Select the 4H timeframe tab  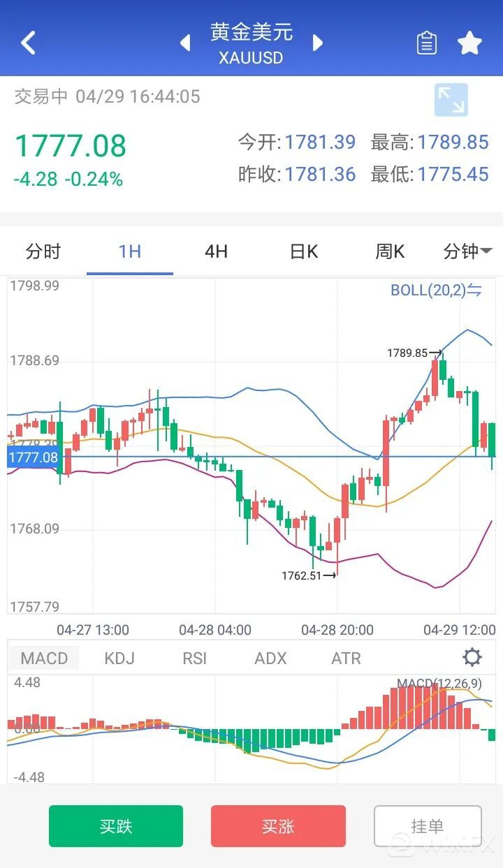(x=217, y=251)
